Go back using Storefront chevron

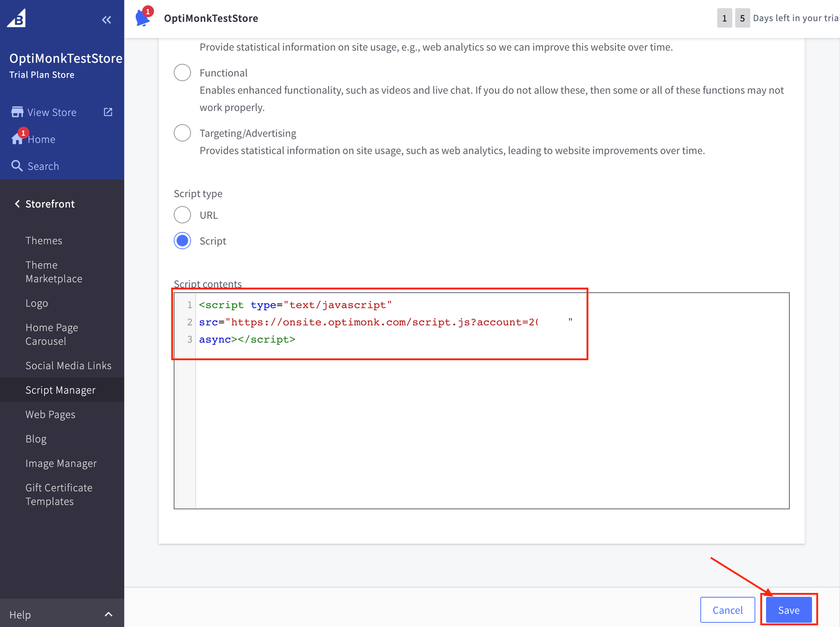17,204
